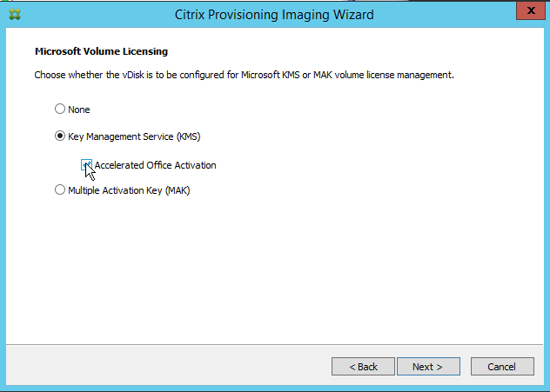Viewport: 550px width, 392px height.
Task: Go back with the Back button
Action: (x=363, y=367)
